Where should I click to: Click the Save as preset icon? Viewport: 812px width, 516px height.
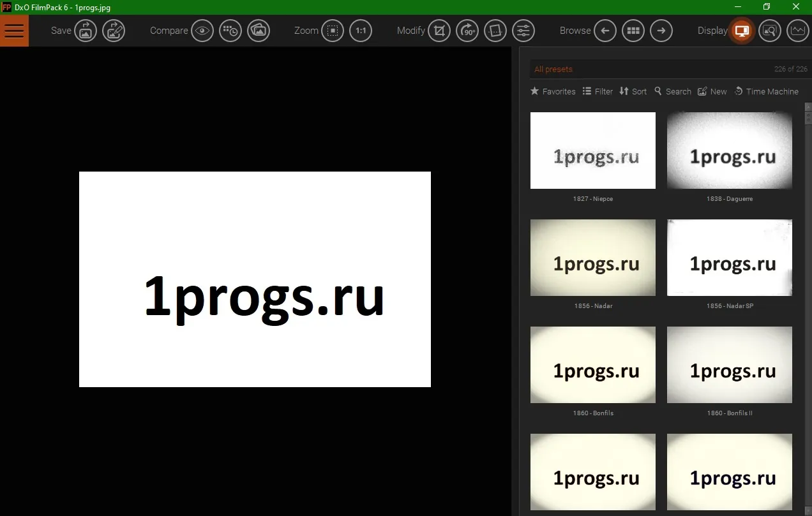coord(114,31)
